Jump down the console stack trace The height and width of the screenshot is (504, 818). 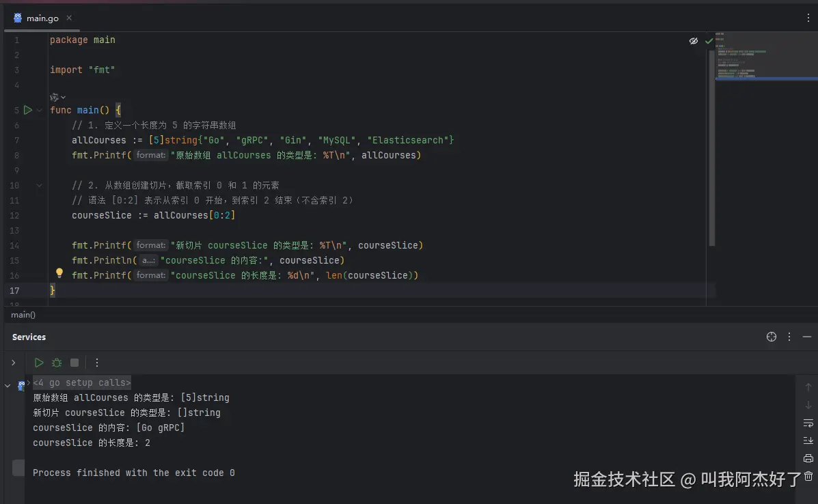808,405
